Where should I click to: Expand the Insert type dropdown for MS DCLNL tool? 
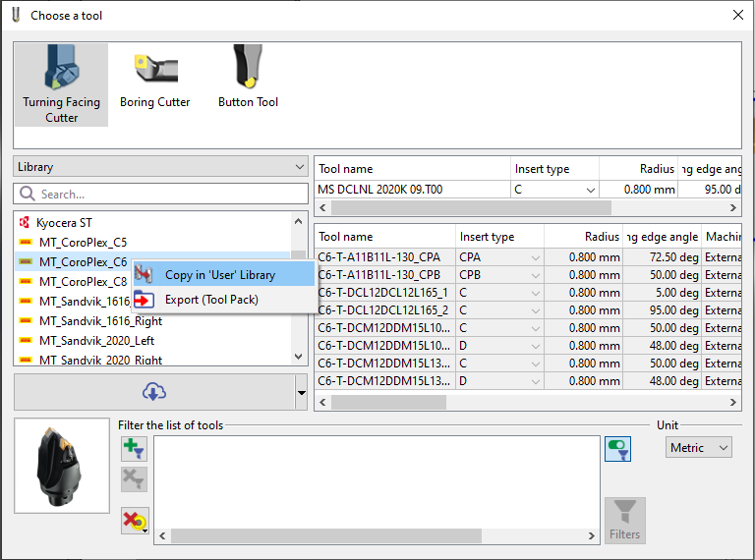tap(590, 190)
